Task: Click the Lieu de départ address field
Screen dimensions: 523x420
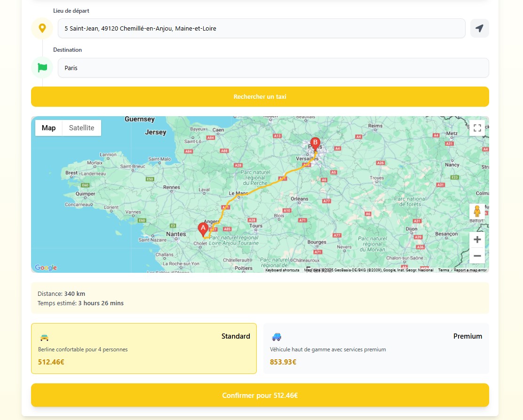Action: [x=261, y=28]
